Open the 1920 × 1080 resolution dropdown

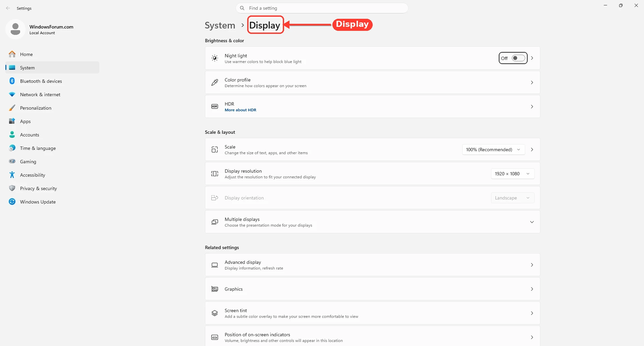point(513,174)
